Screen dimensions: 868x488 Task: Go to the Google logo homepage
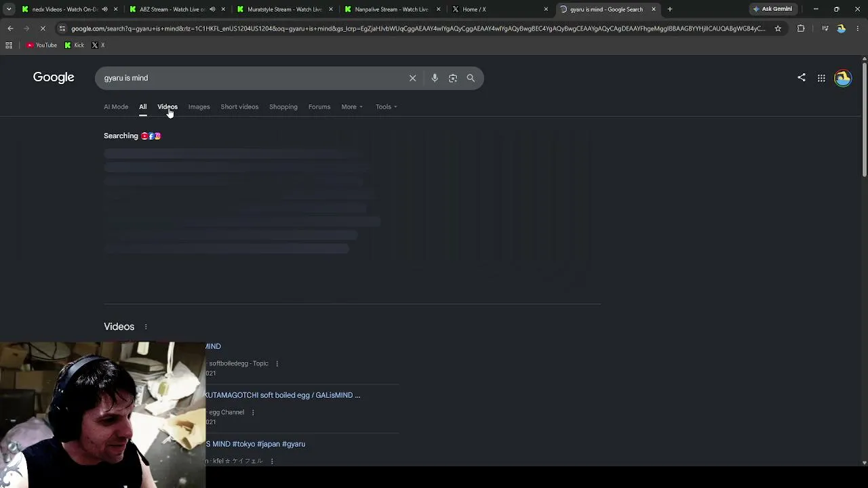pyautogui.click(x=54, y=77)
